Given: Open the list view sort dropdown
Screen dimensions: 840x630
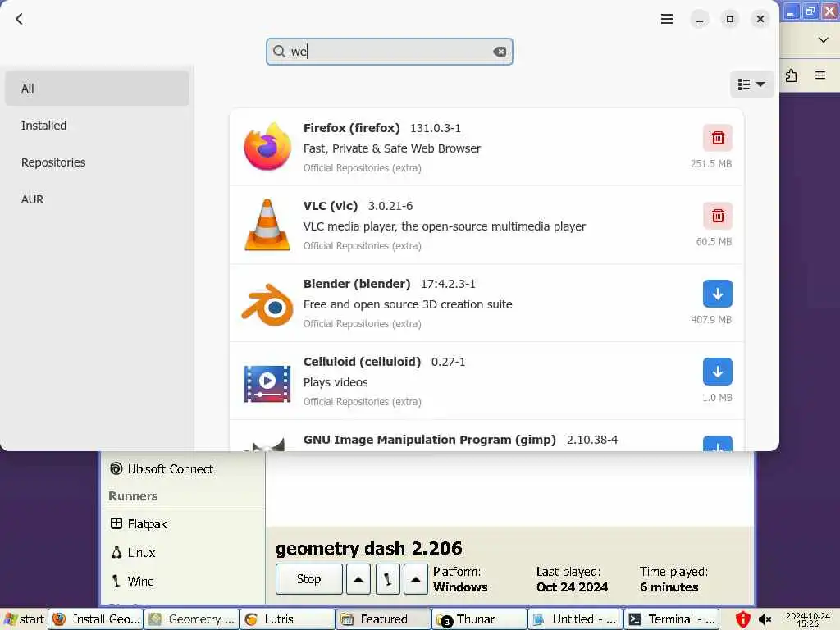Looking at the screenshot, I should [x=751, y=84].
